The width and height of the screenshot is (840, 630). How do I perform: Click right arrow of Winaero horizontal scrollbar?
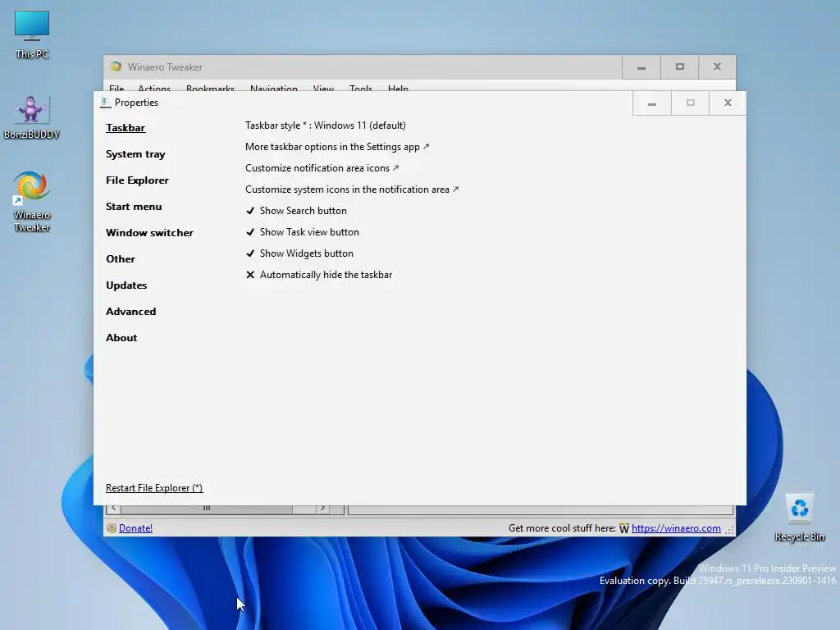click(x=322, y=509)
